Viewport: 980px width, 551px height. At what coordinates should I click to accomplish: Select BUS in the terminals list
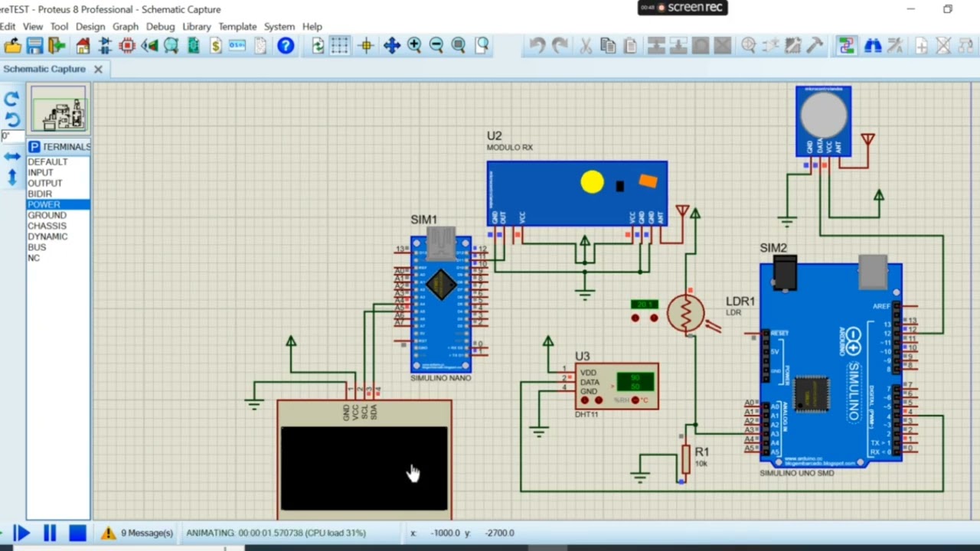tap(37, 247)
